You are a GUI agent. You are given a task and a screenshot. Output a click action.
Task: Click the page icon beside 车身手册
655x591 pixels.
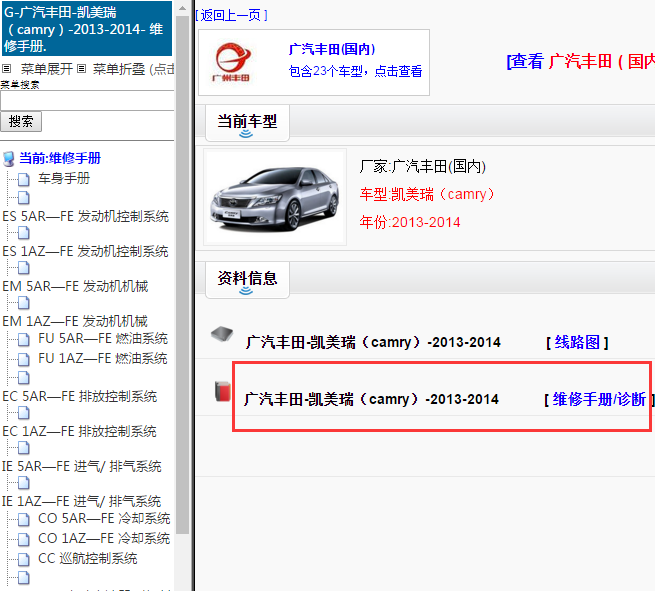(24, 180)
